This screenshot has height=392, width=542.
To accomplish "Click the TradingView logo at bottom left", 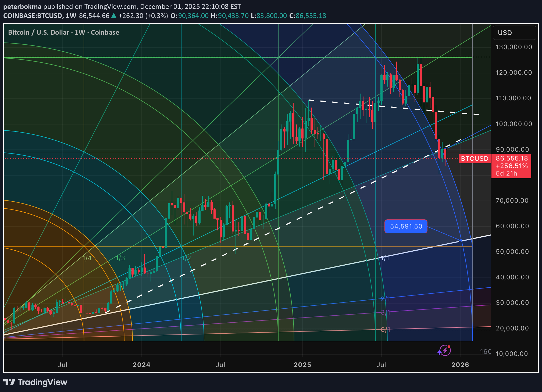I will 35,382.
